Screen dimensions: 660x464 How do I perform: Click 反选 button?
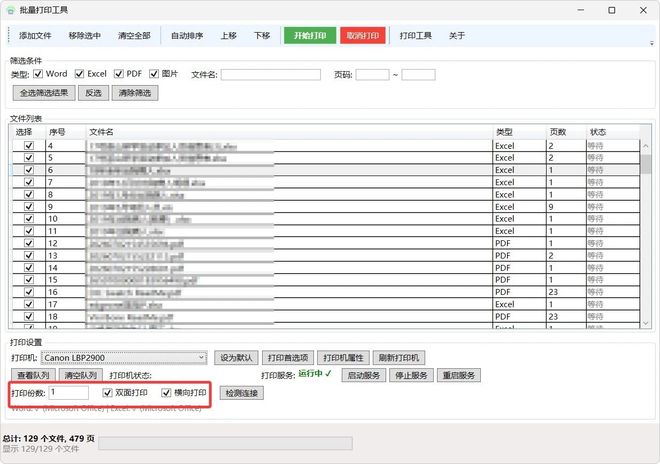tap(93, 93)
